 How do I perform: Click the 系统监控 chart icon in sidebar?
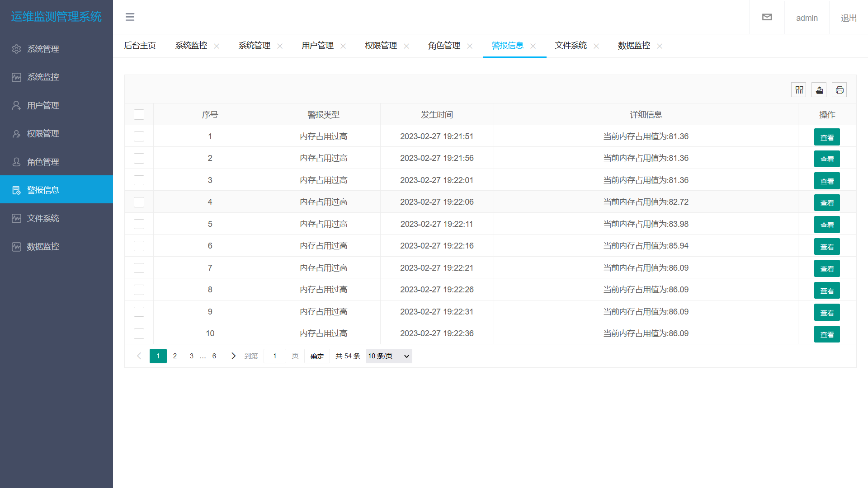click(17, 77)
